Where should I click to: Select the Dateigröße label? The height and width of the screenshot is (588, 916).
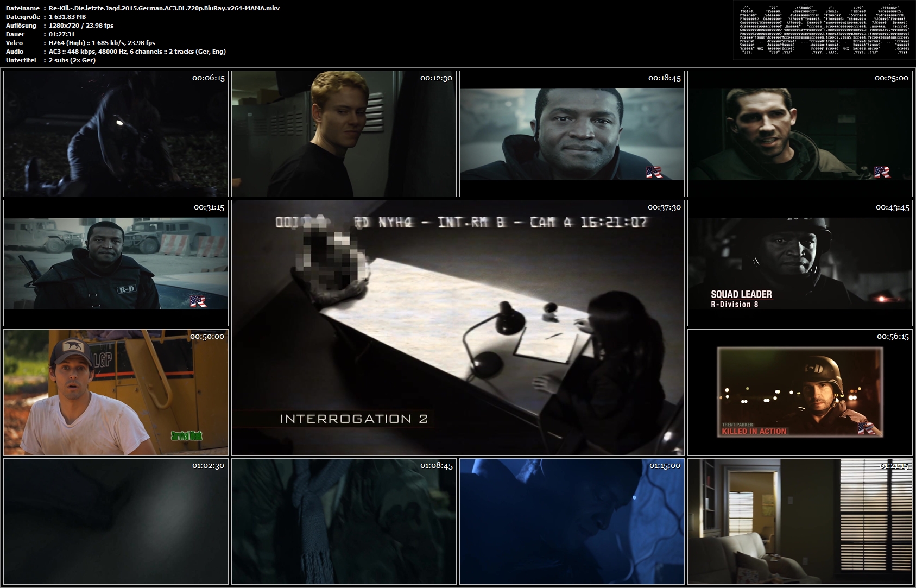click(22, 17)
